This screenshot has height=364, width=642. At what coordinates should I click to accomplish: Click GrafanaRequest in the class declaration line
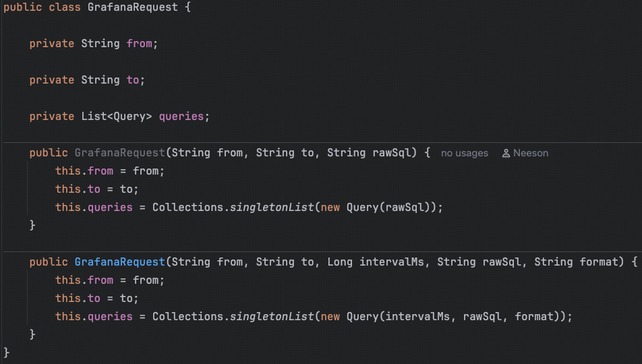point(133,7)
